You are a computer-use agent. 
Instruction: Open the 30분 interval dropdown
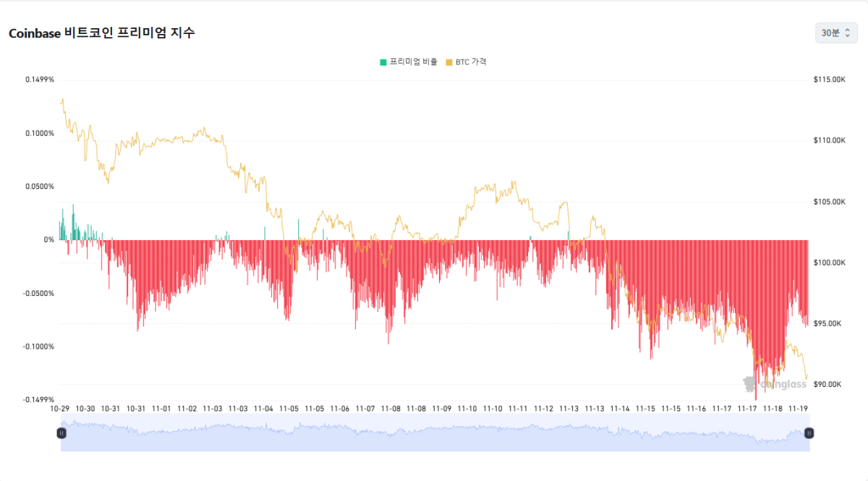(x=835, y=33)
